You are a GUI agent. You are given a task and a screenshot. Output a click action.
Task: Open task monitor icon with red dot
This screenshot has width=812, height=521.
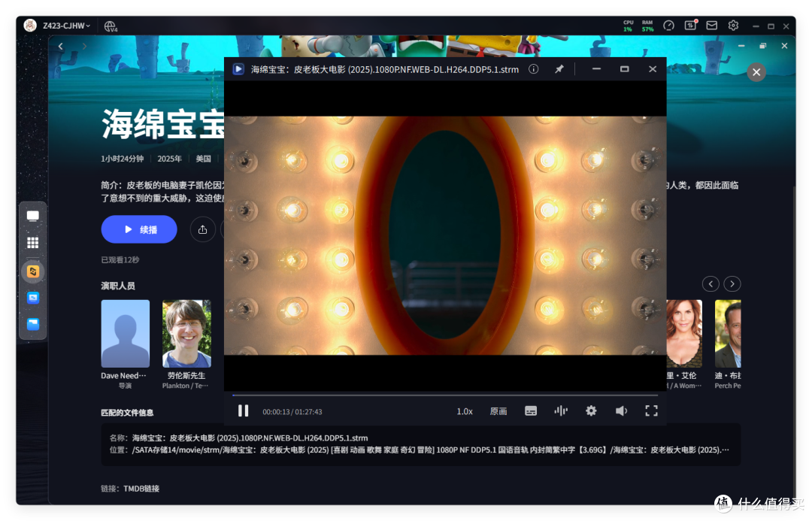click(690, 26)
